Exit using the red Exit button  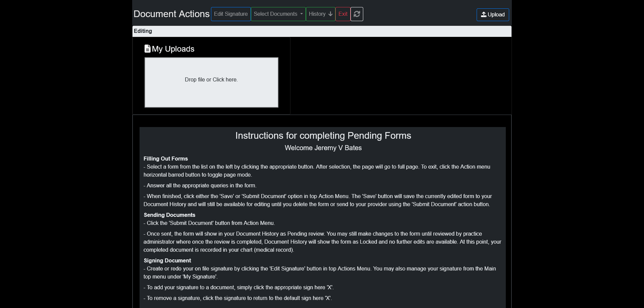pyautogui.click(x=343, y=14)
